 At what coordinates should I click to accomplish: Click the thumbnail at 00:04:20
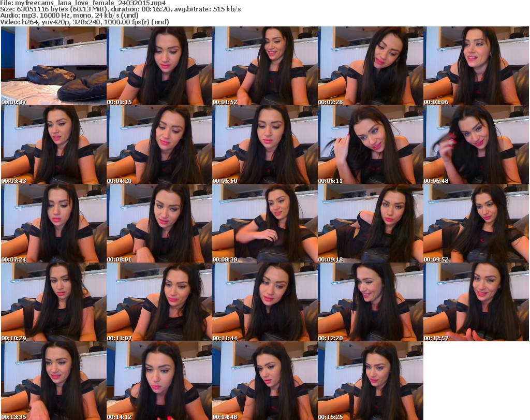coord(159,144)
